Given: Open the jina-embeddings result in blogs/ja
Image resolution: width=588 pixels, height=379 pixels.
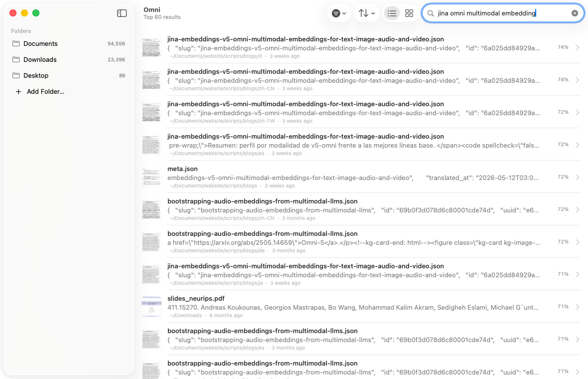Looking at the screenshot, I should click(361, 274).
